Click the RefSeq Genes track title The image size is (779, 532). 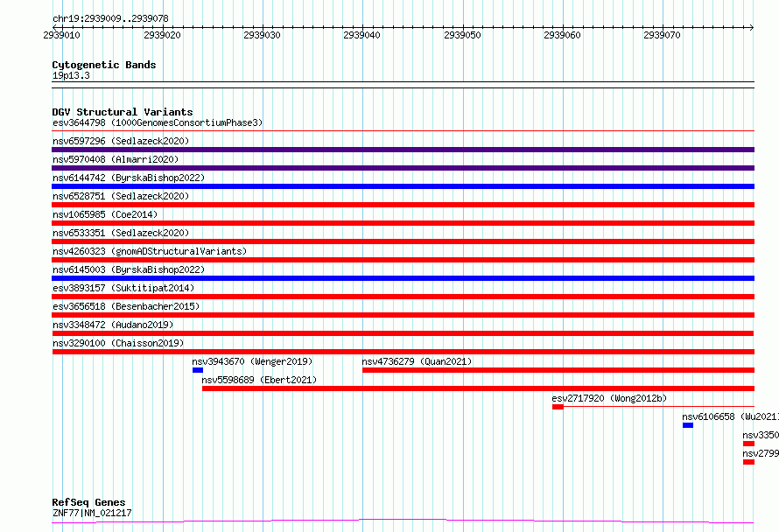pyautogui.click(x=88, y=502)
